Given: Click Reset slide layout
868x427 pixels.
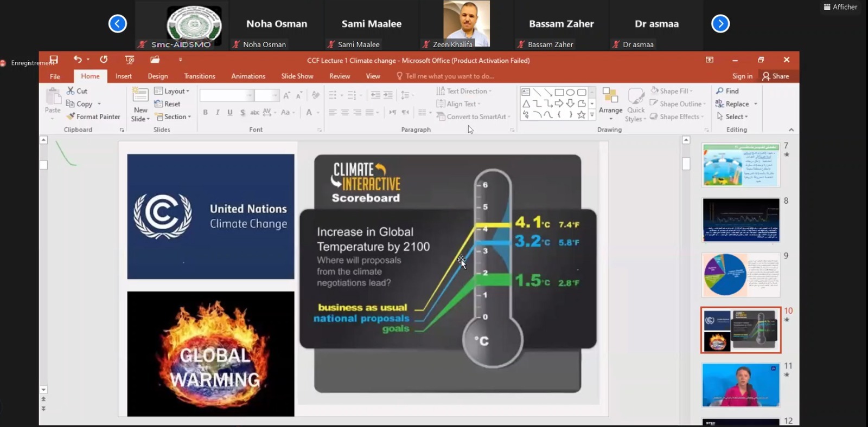Looking at the screenshot, I should pyautogui.click(x=167, y=104).
